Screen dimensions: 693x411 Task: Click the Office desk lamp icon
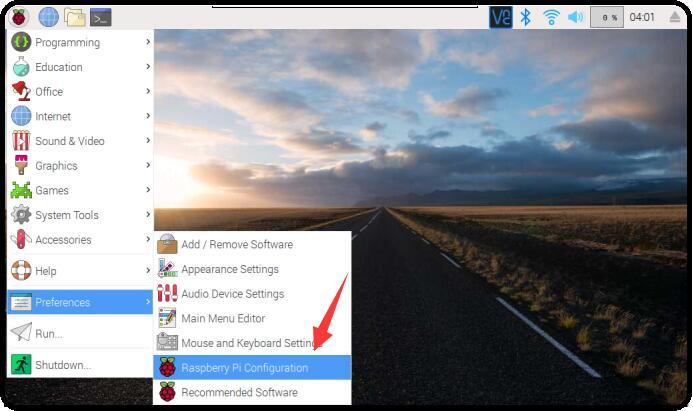pyautogui.click(x=21, y=91)
